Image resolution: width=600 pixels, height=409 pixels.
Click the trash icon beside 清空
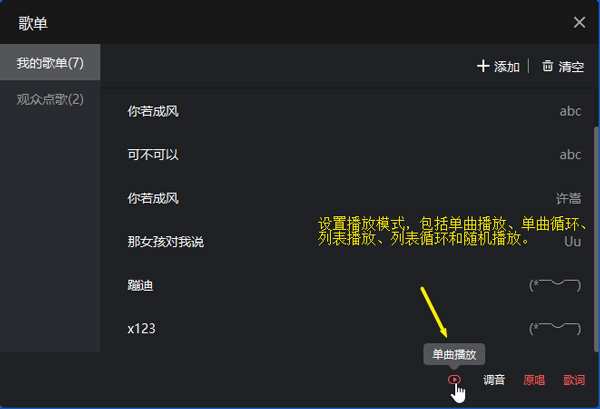[547, 66]
